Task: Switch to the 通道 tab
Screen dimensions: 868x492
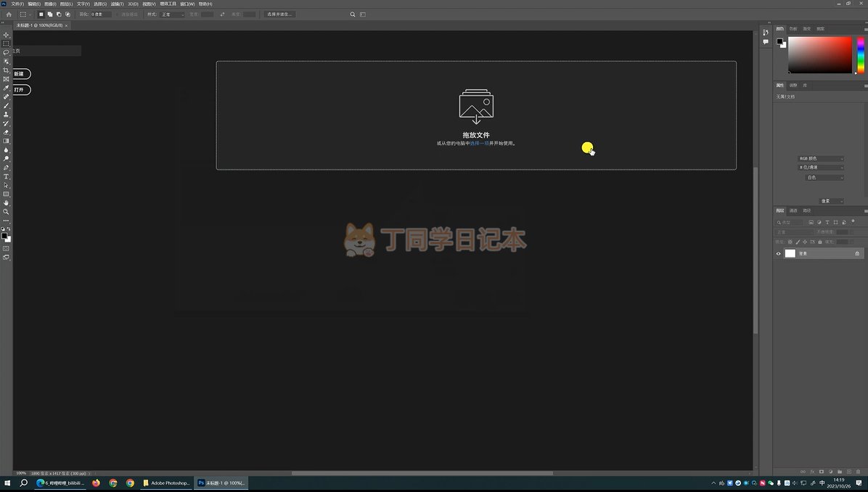Action: click(793, 210)
